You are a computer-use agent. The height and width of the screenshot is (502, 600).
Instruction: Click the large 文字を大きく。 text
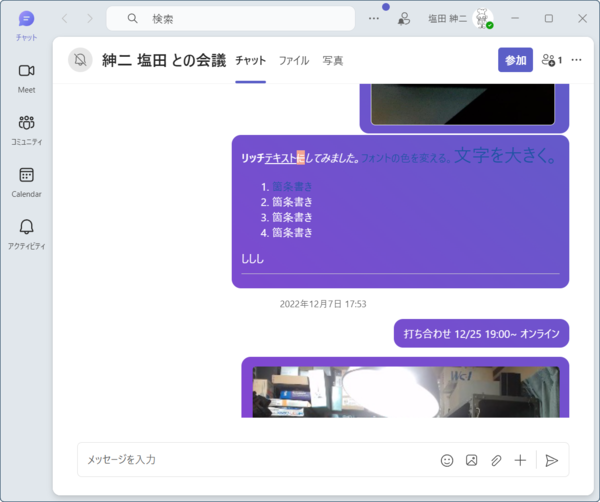pos(505,155)
